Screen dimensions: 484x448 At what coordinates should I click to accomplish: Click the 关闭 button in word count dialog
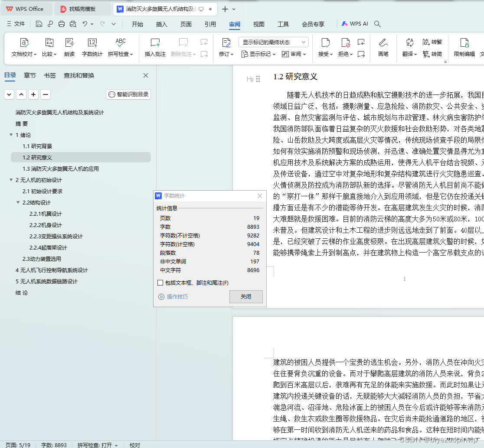tap(246, 297)
